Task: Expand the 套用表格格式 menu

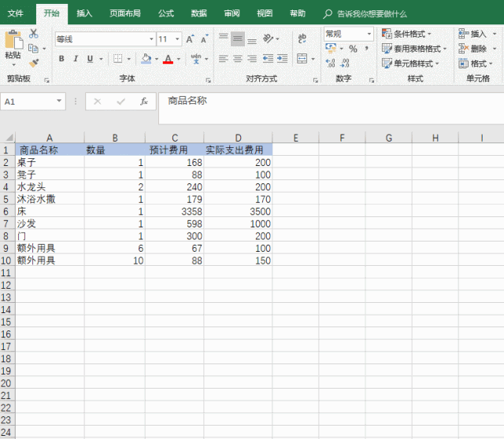Action: [x=414, y=49]
